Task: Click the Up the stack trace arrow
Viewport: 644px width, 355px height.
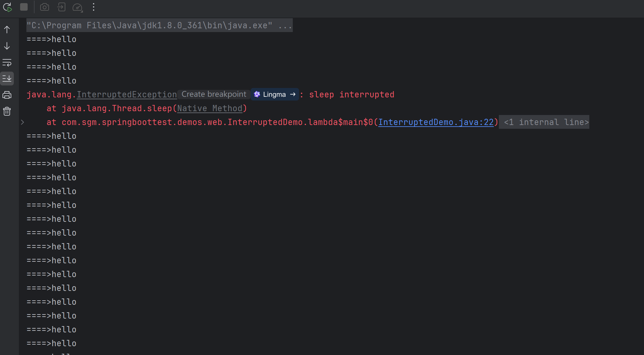Action: click(x=7, y=30)
